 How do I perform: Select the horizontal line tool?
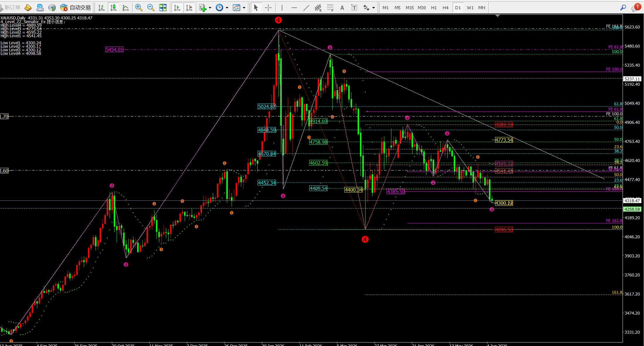tap(294, 8)
